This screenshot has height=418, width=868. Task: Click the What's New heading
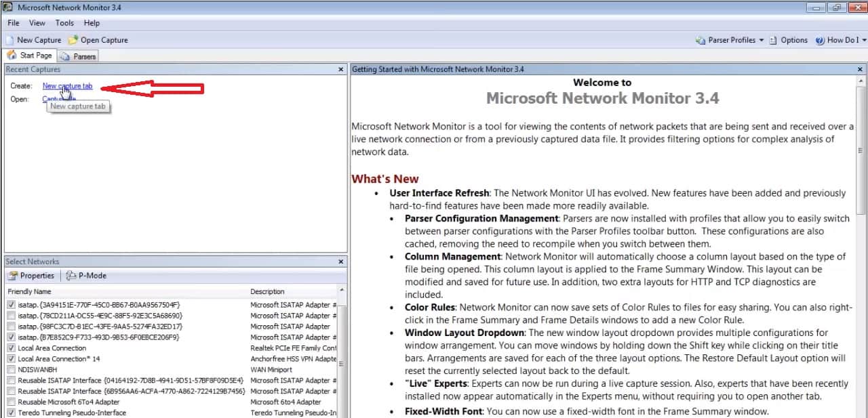pyautogui.click(x=384, y=179)
